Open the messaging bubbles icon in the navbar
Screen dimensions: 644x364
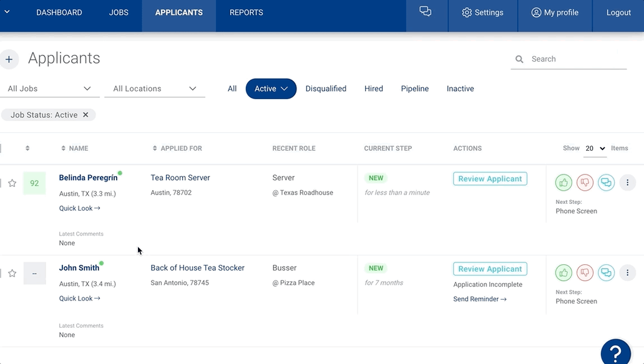425,11
